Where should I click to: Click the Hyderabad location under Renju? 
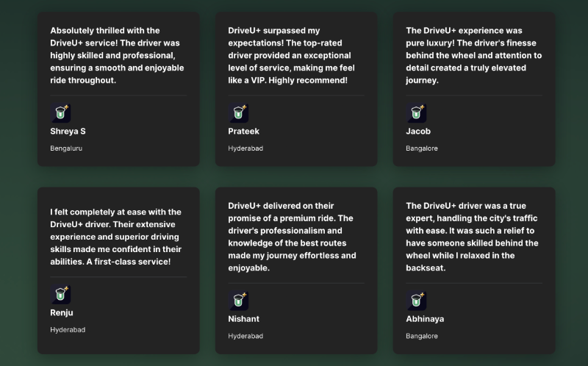click(x=68, y=330)
